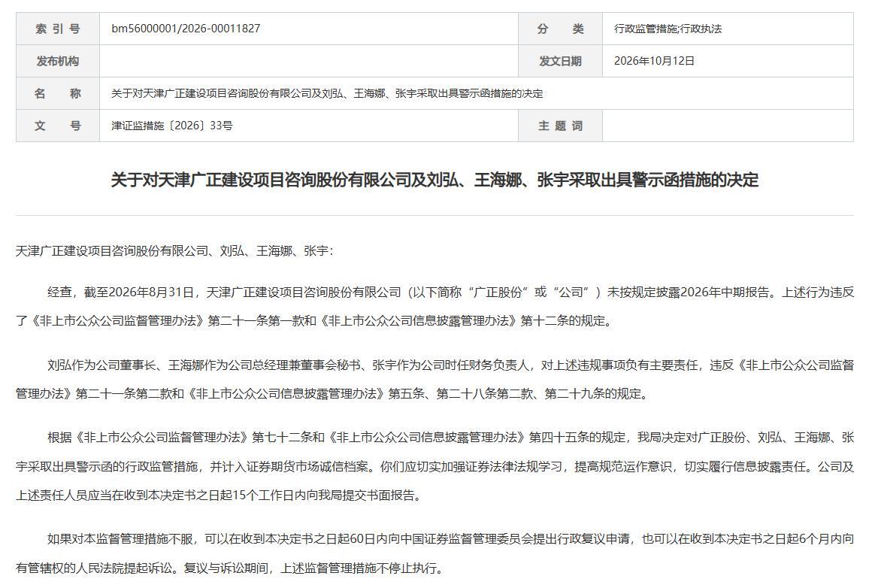Click the document number 津证监措施〔2026〕33号

point(172,126)
